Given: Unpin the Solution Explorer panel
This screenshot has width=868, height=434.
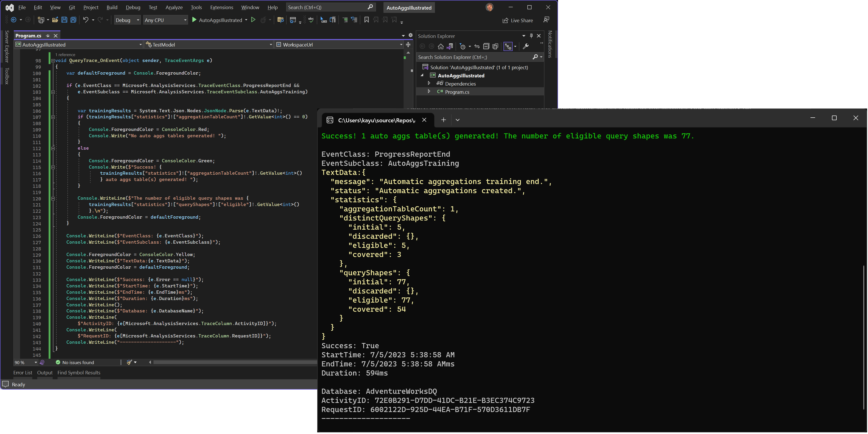Looking at the screenshot, I should pos(531,36).
